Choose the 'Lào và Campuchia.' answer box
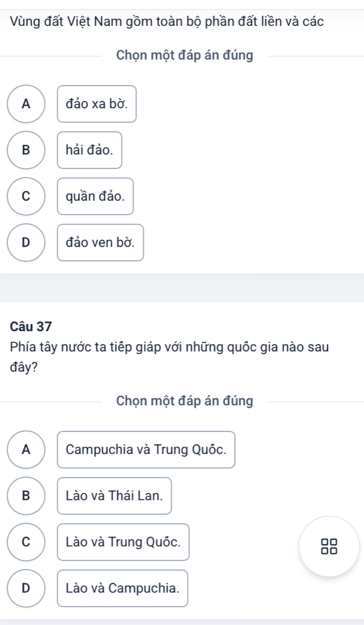The height and width of the screenshot is (625, 364). click(122, 588)
